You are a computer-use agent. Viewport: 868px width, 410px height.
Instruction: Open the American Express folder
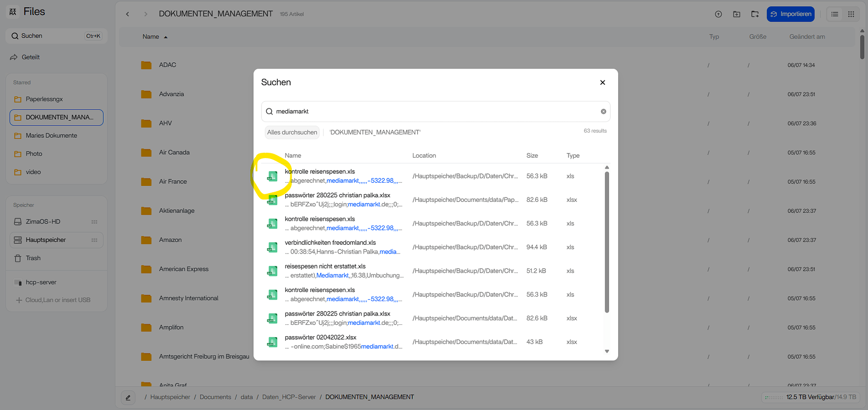(x=184, y=269)
